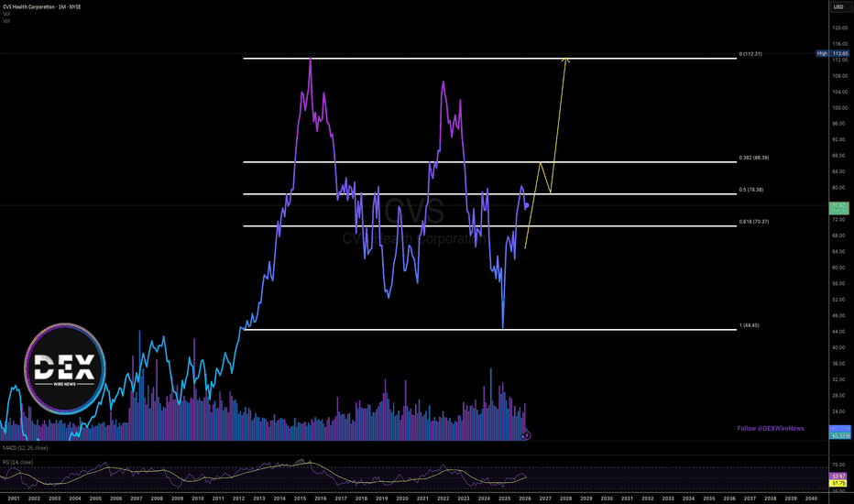Image resolution: width=854 pixels, height=504 pixels.
Task: Click the 60.00 price axis label
Action: pos(839,268)
